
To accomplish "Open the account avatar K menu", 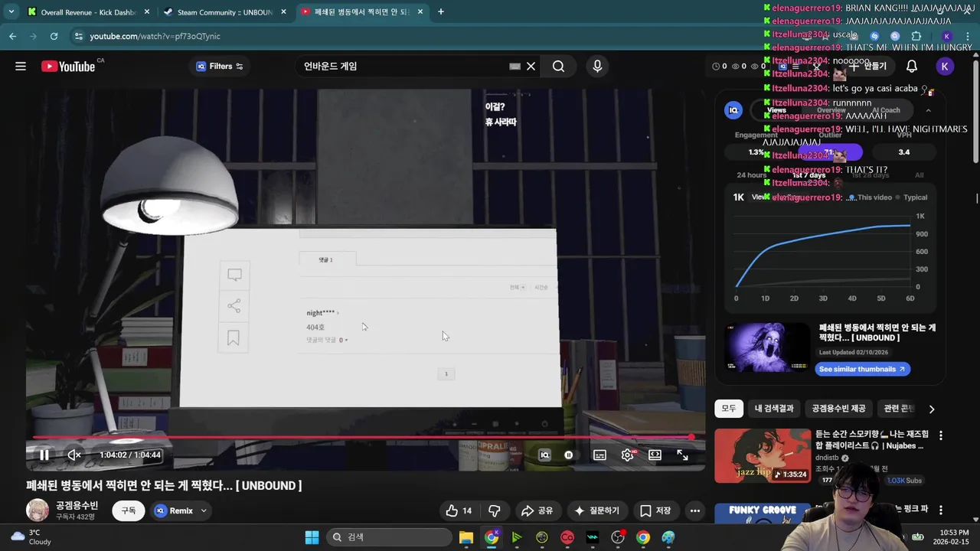I will pyautogui.click(x=945, y=67).
